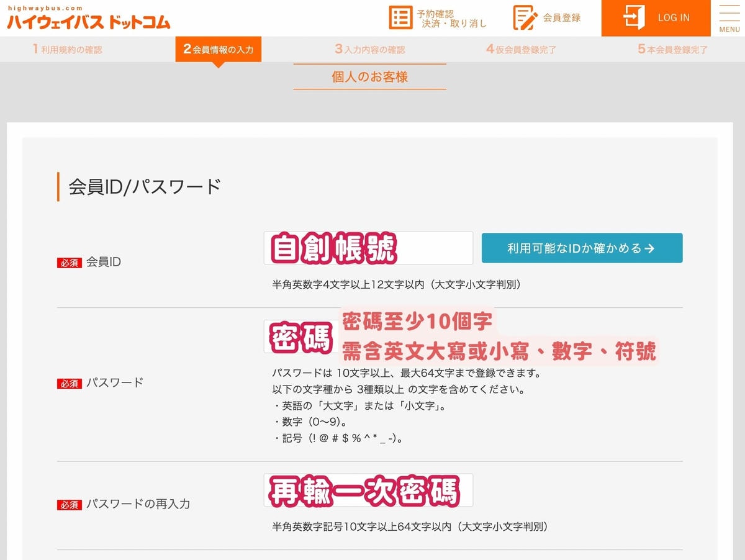
Task: Open the hamburger MENU icon
Action: 729,18
